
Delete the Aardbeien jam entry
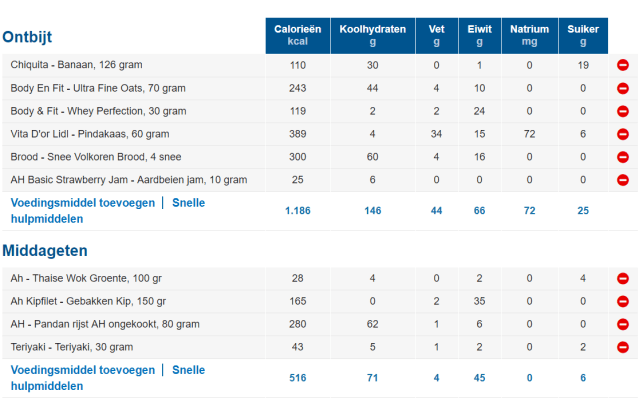point(622,180)
